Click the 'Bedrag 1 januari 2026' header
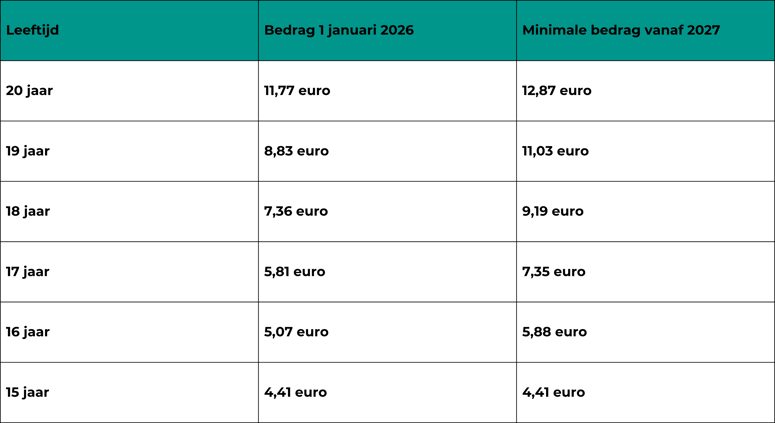This screenshot has height=423, width=775. pos(339,31)
